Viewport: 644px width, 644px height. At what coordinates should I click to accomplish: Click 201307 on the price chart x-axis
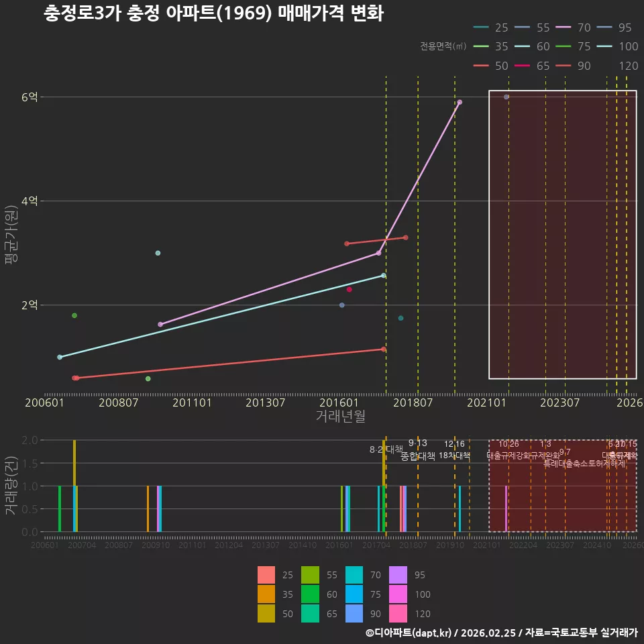click(266, 402)
